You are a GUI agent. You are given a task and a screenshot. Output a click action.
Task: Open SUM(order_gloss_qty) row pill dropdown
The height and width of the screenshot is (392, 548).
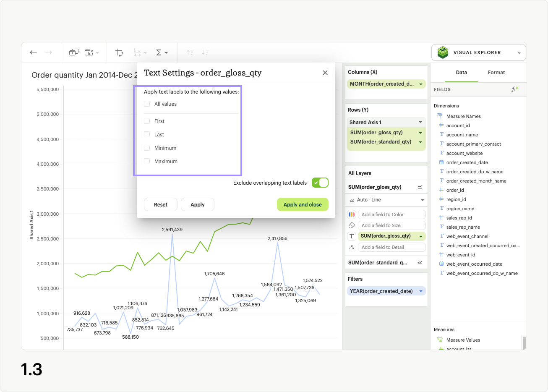click(x=420, y=133)
